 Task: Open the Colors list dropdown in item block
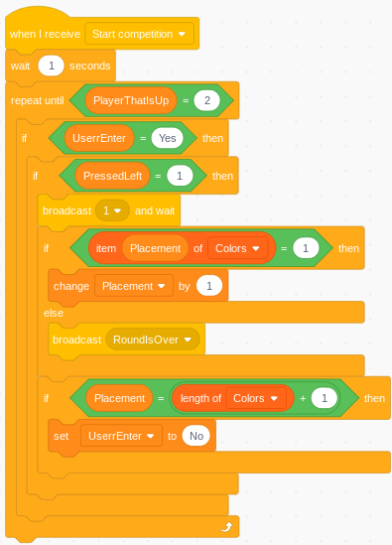tap(238, 248)
